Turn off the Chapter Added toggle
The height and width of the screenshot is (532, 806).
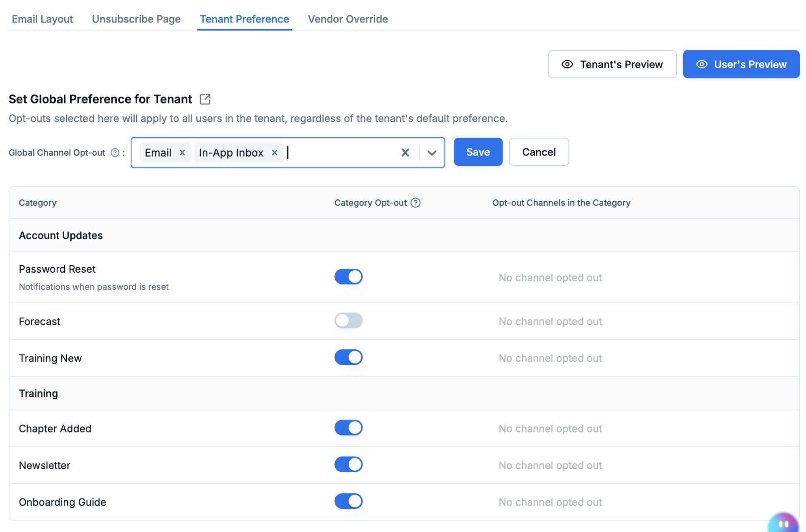click(x=348, y=428)
